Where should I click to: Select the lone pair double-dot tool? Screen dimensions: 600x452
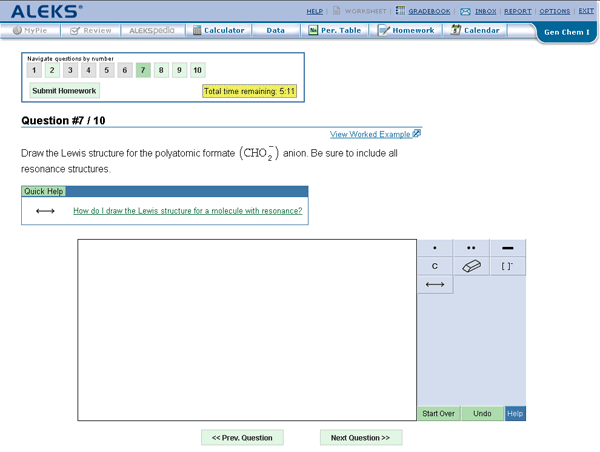pos(471,248)
